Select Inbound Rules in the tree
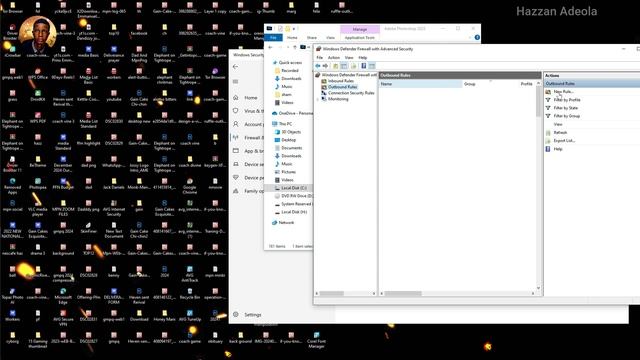Image resolution: width=640 pixels, height=360 pixels. click(340, 81)
